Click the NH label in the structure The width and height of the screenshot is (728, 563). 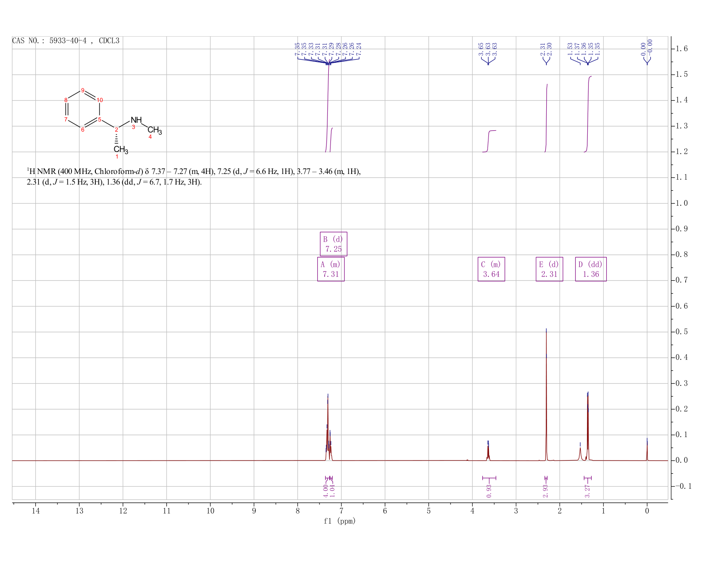(136, 120)
